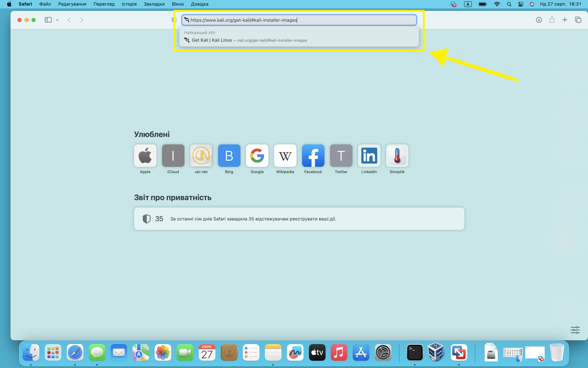Open Music from the Dock
This screenshot has width=588, height=368.
click(x=339, y=352)
